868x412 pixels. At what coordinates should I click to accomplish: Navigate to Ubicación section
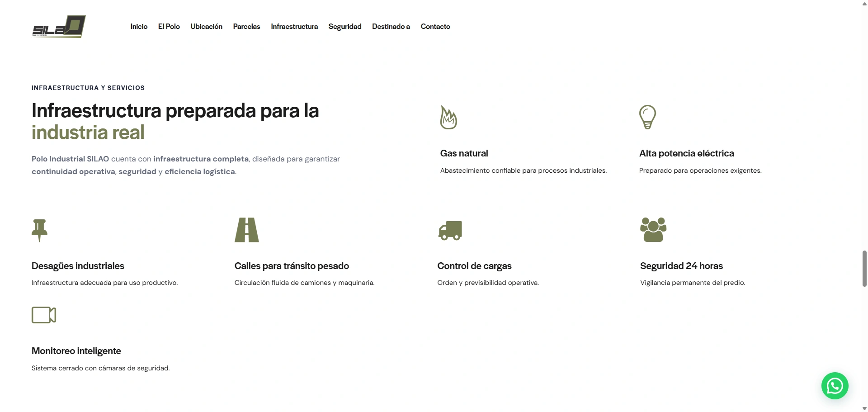tap(206, 27)
